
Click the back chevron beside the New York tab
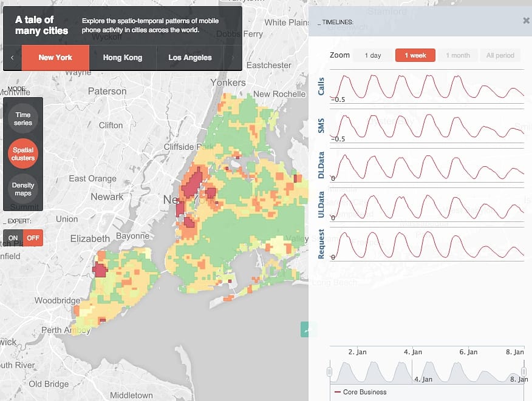click(12, 58)
